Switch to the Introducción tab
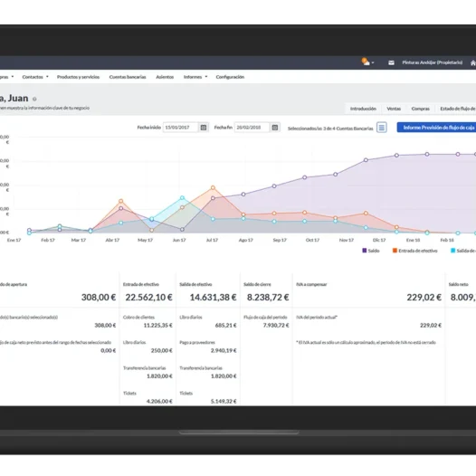This screenshot has height=476, width=476. [363, 109]
